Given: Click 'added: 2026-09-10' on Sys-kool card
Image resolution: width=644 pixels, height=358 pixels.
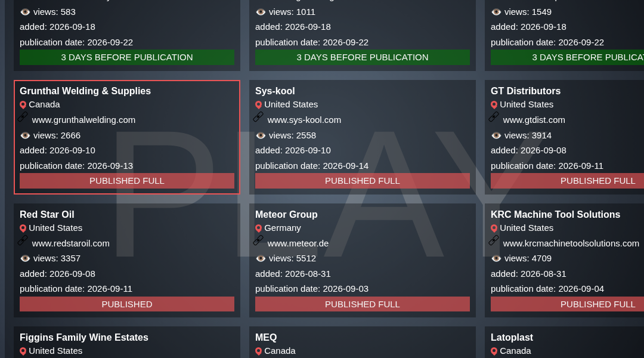Looking at the screenshot, I should click(x=293, y=150).
